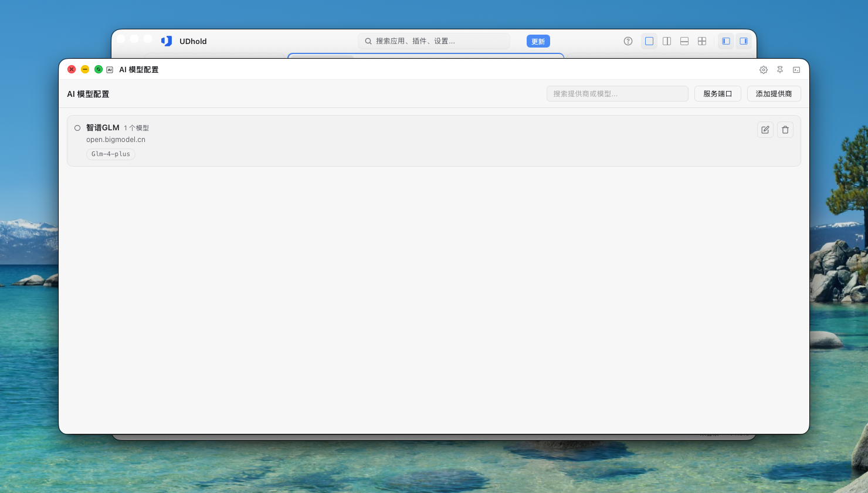Open the console icon in the title bar
This screenshot has width=868, height=493.
tap(796, 70)
